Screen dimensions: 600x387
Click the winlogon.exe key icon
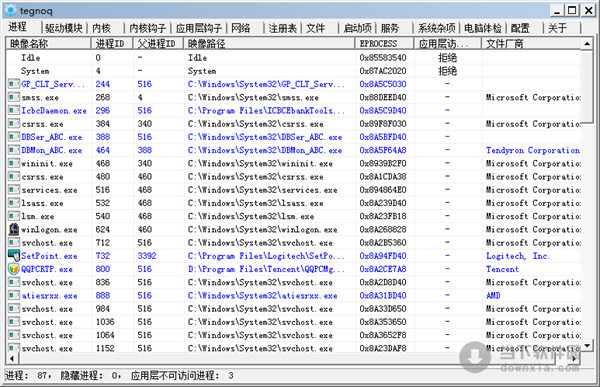[14, 229]
